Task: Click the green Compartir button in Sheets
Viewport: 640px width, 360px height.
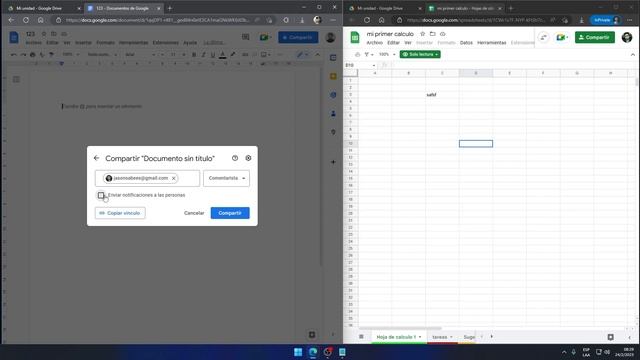Action: coord(595,37)
